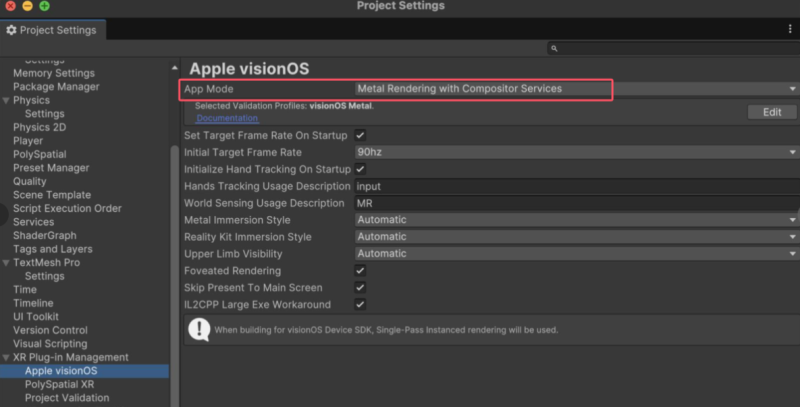Toggle Skip Present To Main Screen
Image resolution: width=800 pixels, height=407 pixels.
[x=361, y=287]
